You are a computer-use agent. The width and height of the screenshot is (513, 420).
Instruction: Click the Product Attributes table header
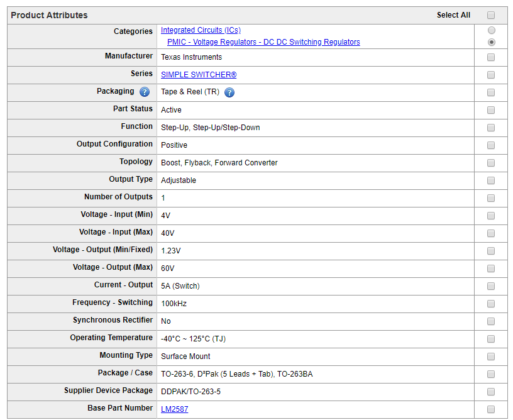coord(50,15)
